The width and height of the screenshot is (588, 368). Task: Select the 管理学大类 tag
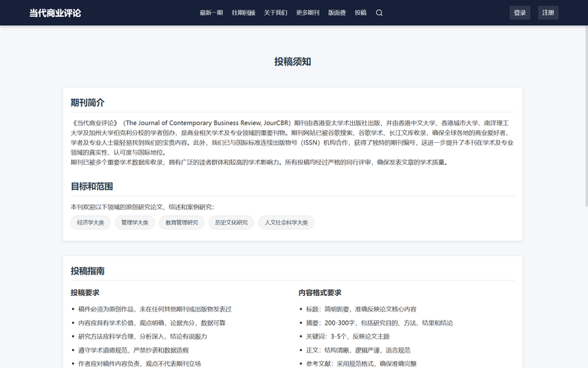tap(135, 222)
